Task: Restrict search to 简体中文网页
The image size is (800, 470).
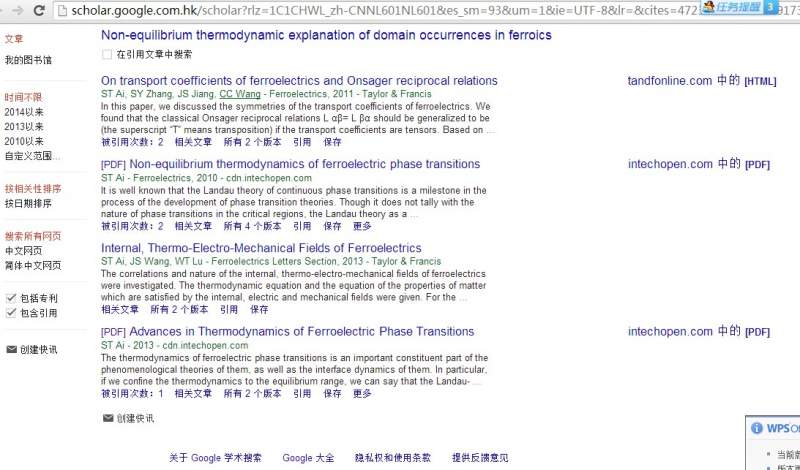Action: tap(33, 265)
